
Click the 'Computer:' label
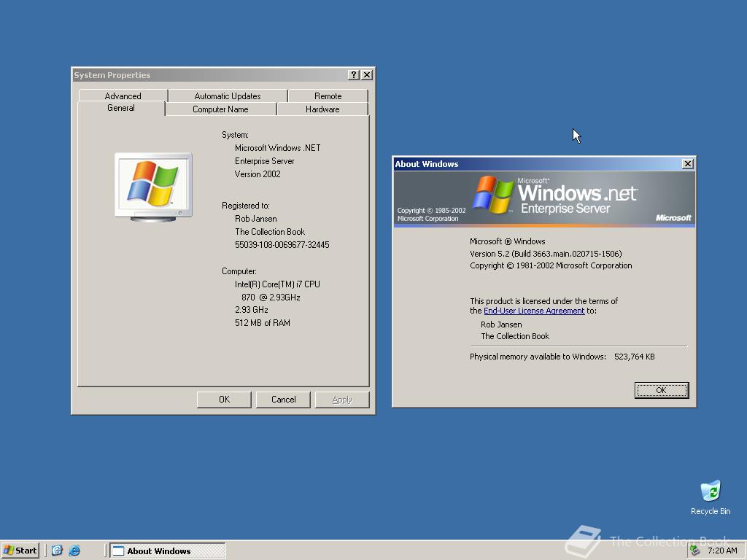[239, 271]
